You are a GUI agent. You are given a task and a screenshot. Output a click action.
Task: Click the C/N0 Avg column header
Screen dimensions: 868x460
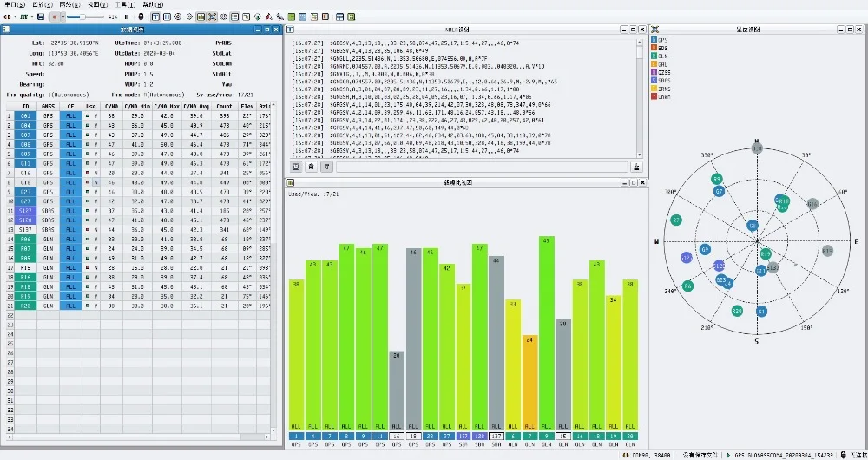tap(196, 106)
